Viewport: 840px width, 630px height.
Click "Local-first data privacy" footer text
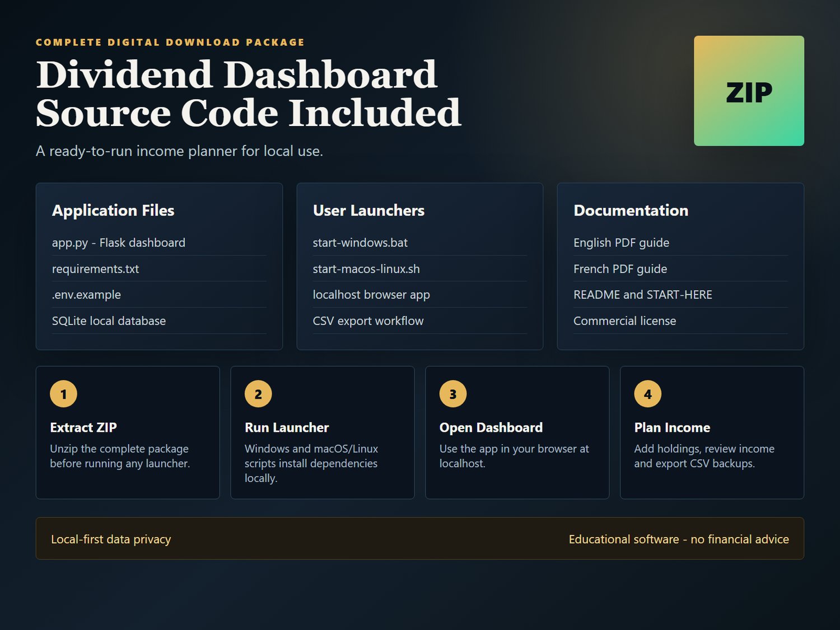click(x=111, y=539)
